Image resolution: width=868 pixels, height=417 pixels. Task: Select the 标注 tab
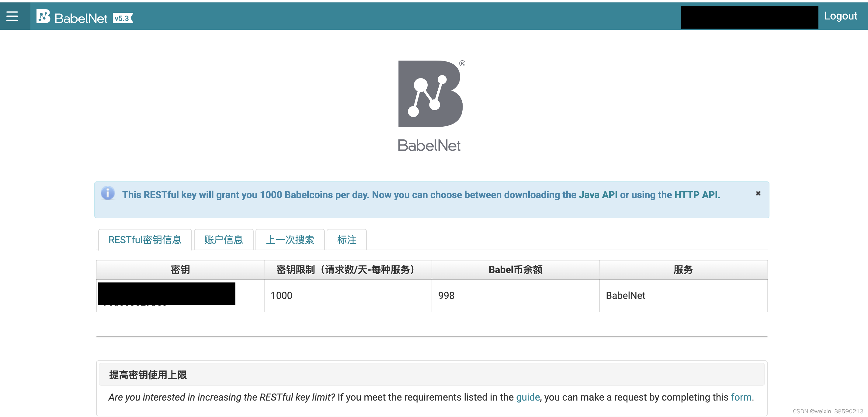pyautogui.click(x=346, y=240)
